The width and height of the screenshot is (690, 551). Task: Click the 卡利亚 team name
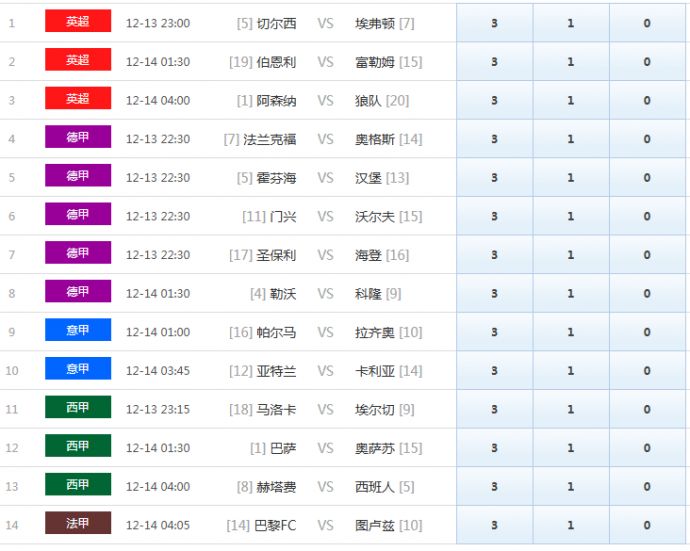click(x=375, y=371)
